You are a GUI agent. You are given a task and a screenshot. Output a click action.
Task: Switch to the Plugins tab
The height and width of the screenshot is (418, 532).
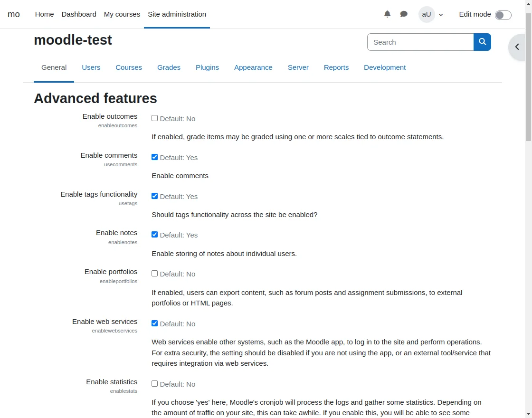tap(207, 67)
